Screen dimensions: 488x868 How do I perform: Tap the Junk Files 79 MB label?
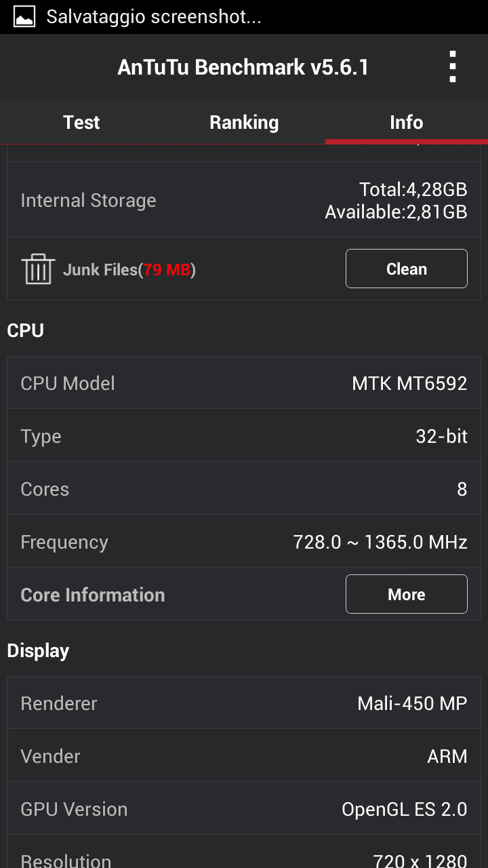click(129, 270)
